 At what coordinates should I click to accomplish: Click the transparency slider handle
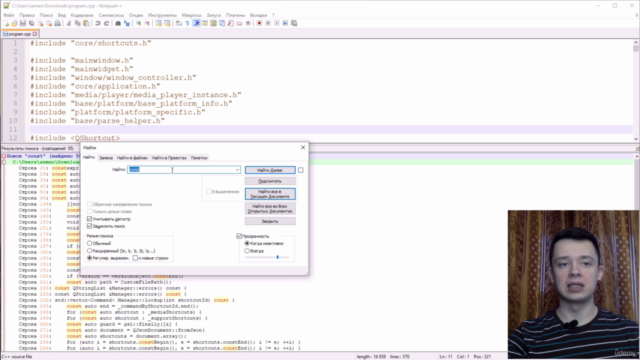tap(278, 258)
